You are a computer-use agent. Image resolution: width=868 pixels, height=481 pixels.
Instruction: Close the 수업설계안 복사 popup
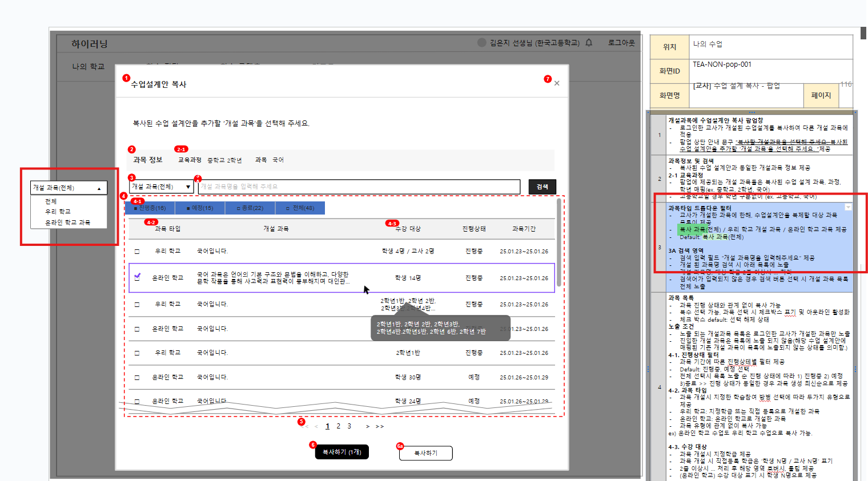click(557, 83)
